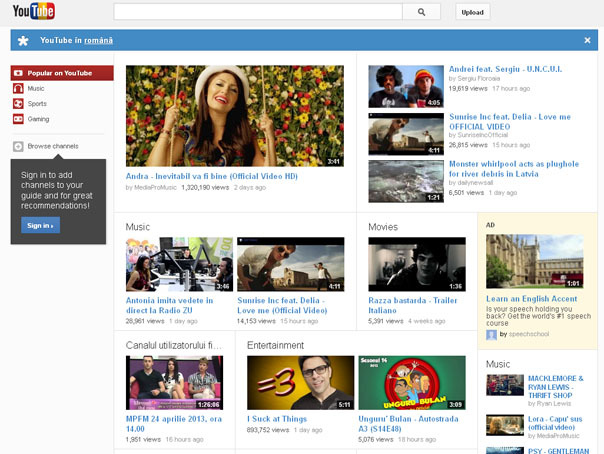Open the Sunrise Inc OFFICIAL VIDEO thumbnail in the top-right list
Viewport: 604px width, 454px height.
pyautogui.click(x=406, y=134)
